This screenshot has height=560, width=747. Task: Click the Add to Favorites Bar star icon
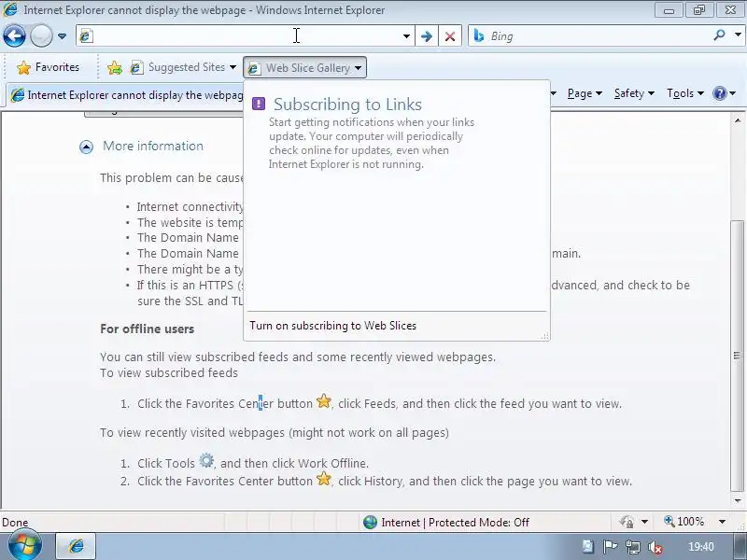click(115, 67)
